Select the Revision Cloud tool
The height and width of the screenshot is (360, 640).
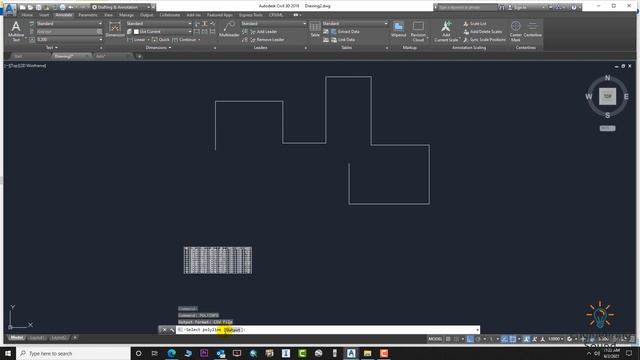click(418, 31)
